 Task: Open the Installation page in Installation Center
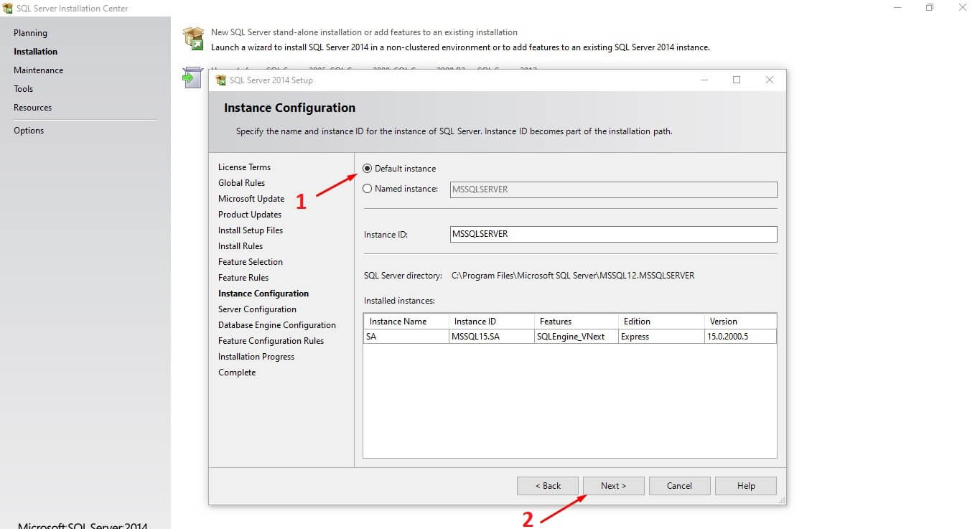(x=35, y=52)
